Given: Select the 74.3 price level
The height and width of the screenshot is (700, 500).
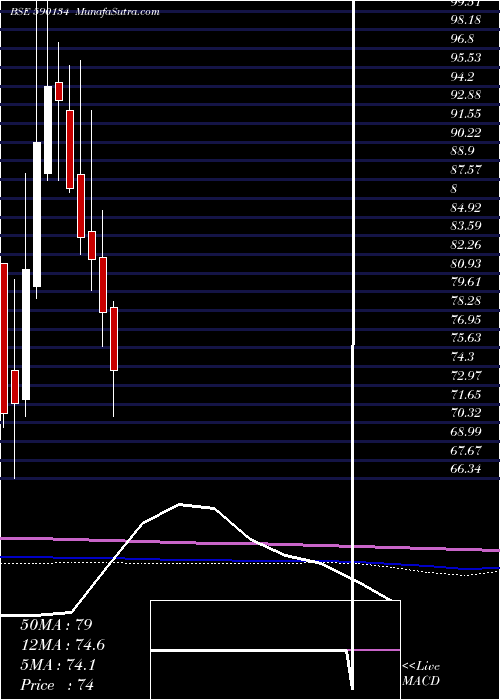Looking at the screenshot, I should tap(462, 357).
